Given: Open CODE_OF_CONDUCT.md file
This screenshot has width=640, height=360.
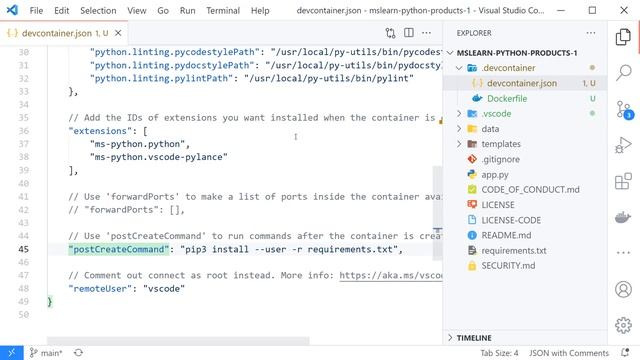Looking at the screenshot, I should pos(530,190).
